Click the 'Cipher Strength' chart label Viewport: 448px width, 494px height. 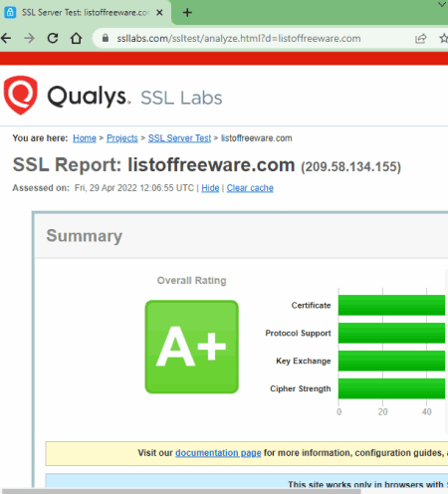coord(301,388)
